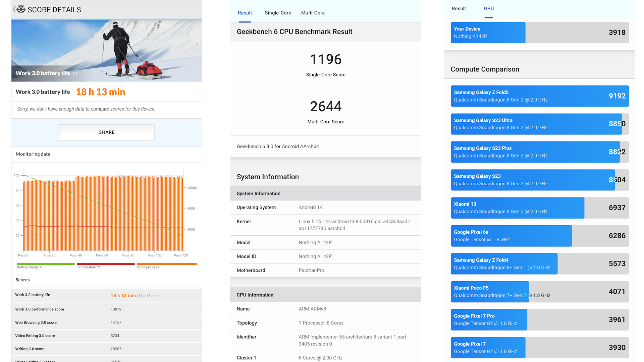
Task: Switch to the Single-Core tab
Action: 278,13
